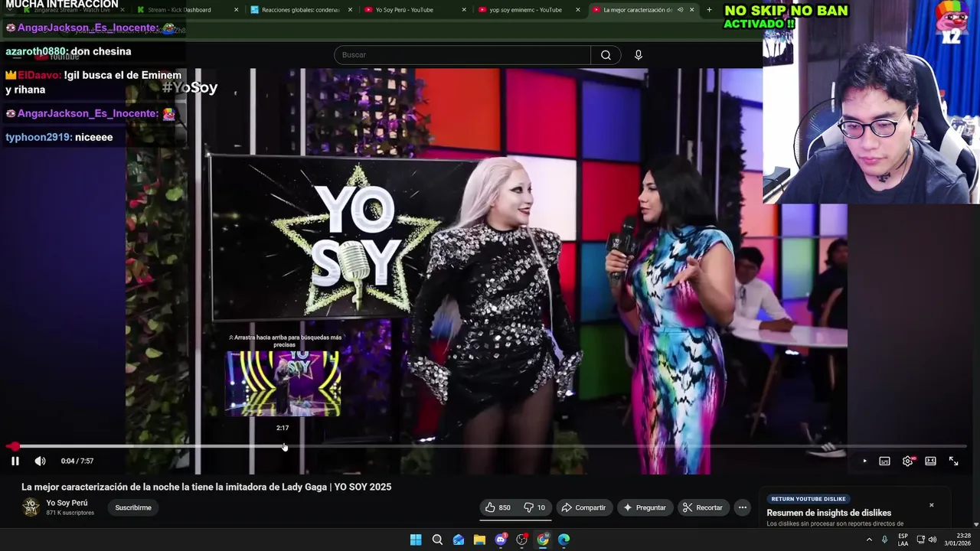Open the more actions three-dot menu
Image resolution: width=980 pixels, height=551 pixels.
pos(742,507)
